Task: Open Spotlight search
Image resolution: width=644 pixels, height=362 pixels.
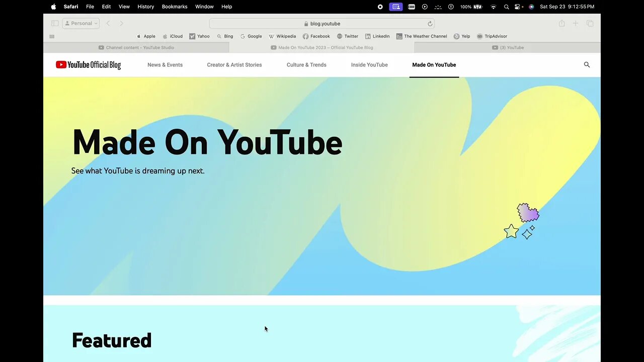Action: click(x=507, y=7)
